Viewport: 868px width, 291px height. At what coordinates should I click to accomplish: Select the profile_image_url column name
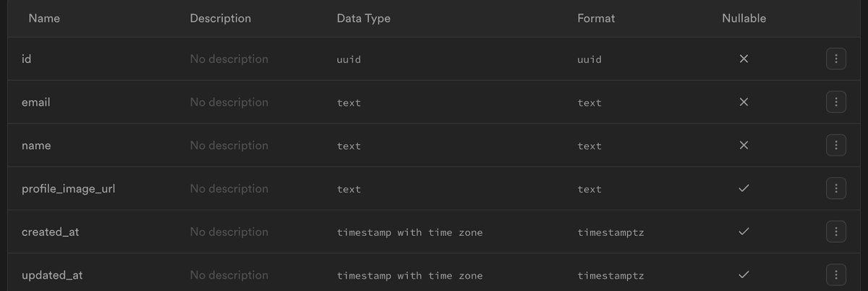click(x=68, y=189)
